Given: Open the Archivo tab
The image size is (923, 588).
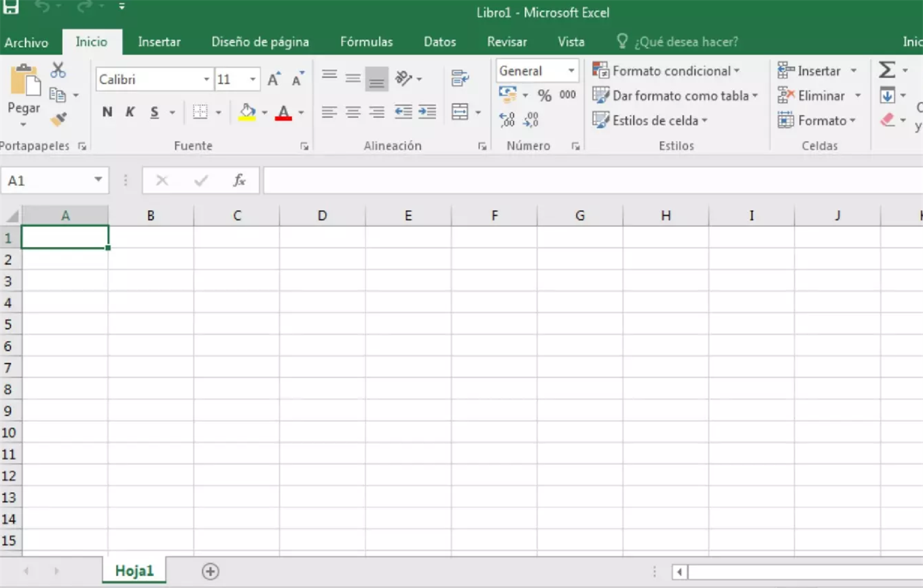Looking at the screenshot, I should click(26, 43).
